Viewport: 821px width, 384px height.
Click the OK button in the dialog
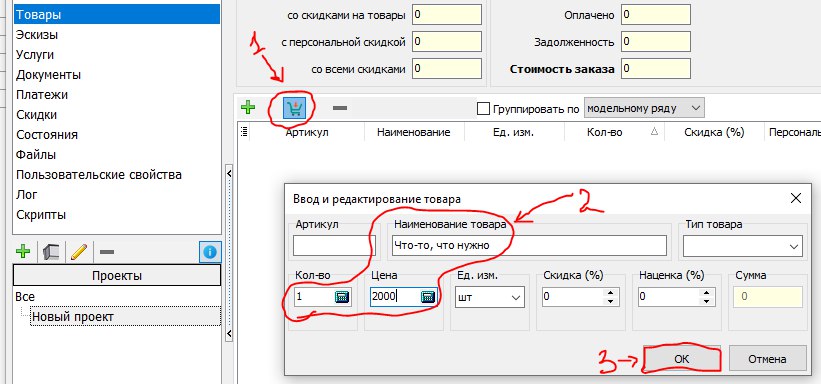coord(681,359)
